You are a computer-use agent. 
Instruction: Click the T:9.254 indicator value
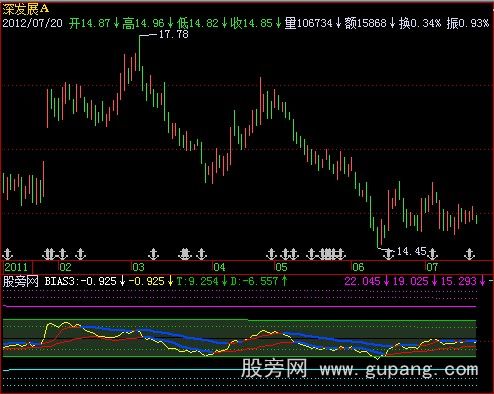pos(197,281)
